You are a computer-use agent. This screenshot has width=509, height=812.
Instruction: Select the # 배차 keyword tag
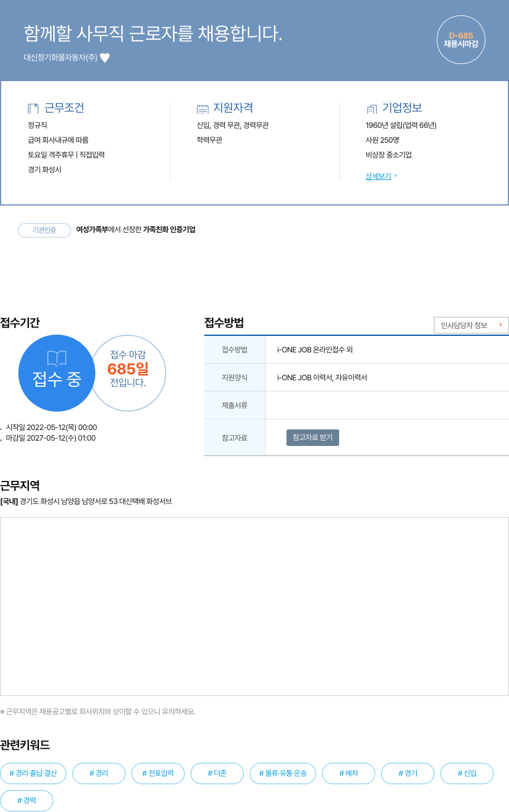coord(349,774)
